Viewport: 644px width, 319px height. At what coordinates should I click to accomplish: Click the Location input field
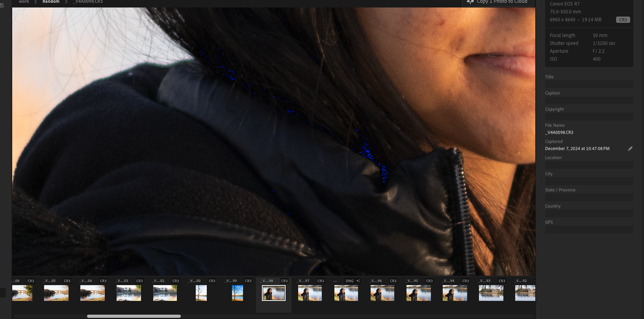(589, 165)
